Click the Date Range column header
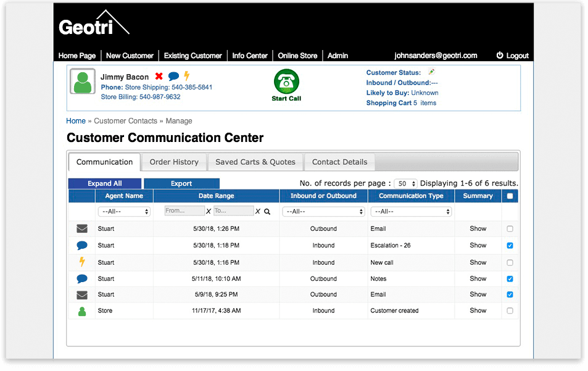The width and height of the screenshot is (588, 371). click(x=217, y=196)
